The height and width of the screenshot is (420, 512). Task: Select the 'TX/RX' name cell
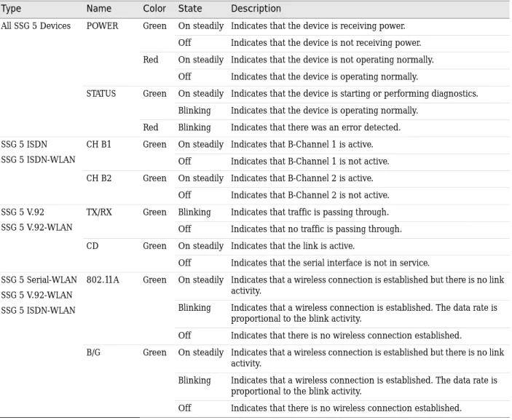[99, 213]
